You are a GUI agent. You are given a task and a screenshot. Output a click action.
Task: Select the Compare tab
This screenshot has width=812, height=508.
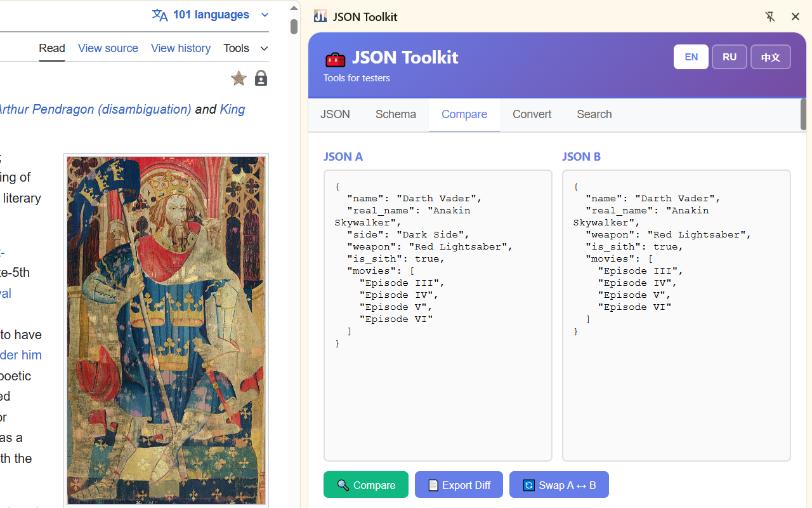click(464, 114)
